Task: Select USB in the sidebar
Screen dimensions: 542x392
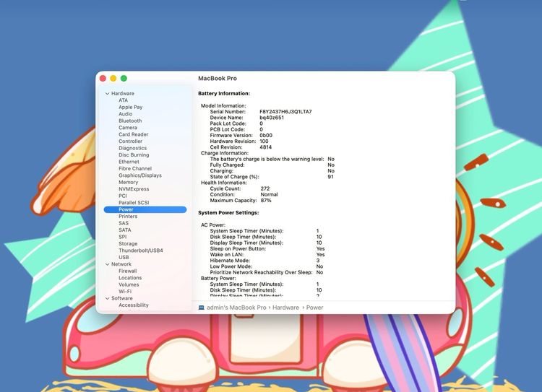Action: tap(124, 257)
